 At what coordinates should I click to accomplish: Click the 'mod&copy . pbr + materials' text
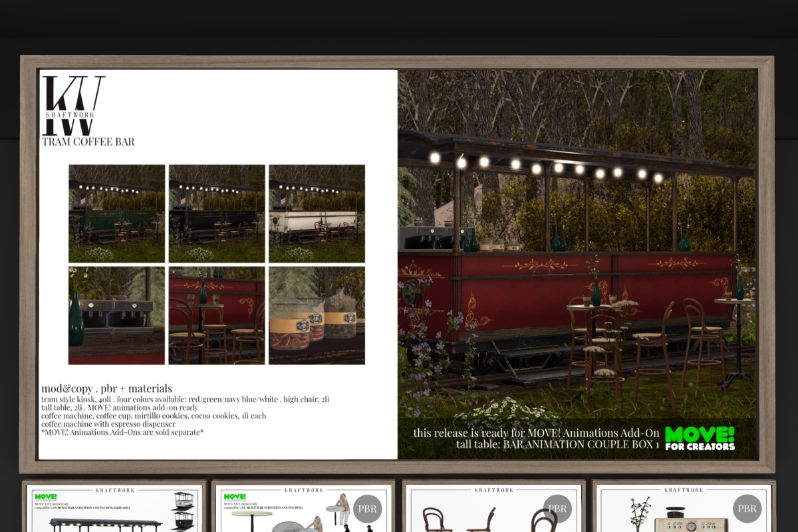tap(106, 388)
